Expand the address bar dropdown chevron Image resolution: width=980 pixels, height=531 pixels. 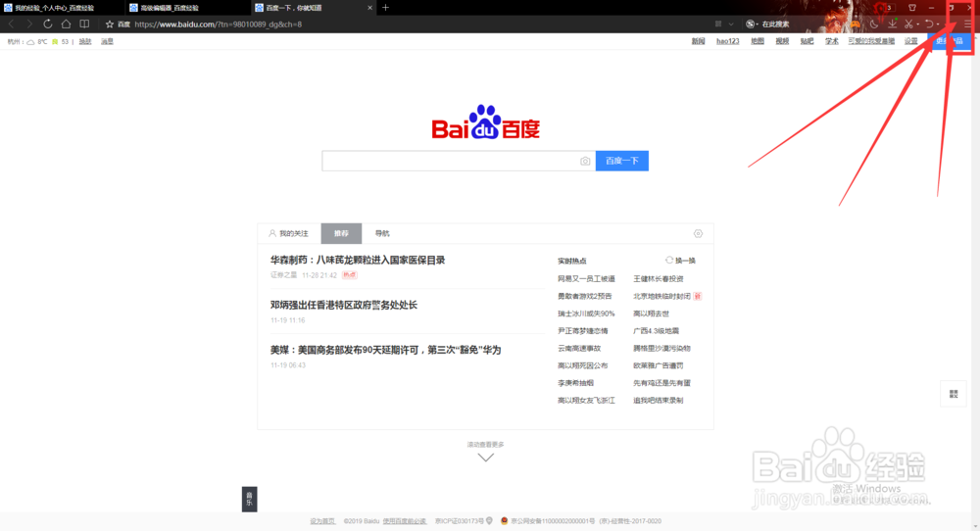[x=731, y=24]
